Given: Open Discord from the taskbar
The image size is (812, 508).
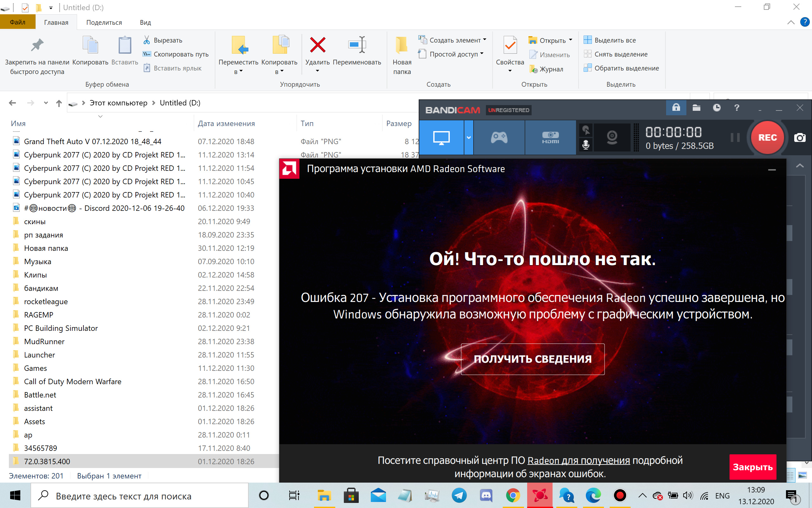Looking at the screenshot, I should point(486,495).
